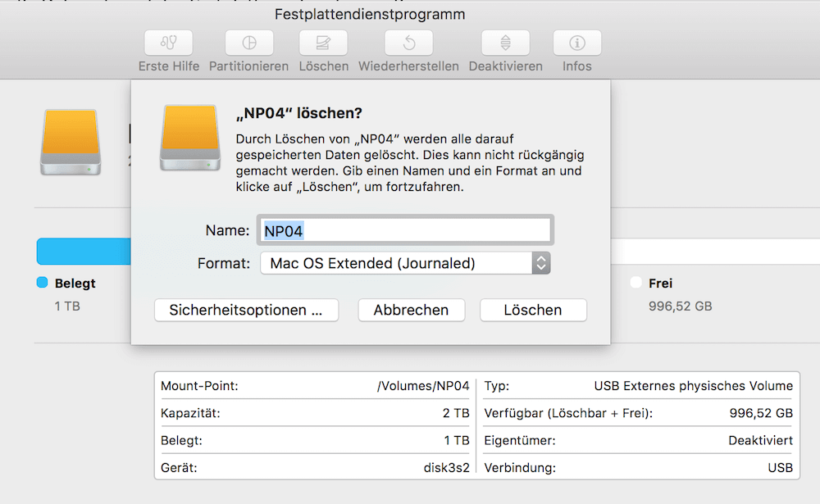Click the Festplattendienstprogramm title bar text
820x504 pixels.
pyautogui.click(x=370, y=14)
